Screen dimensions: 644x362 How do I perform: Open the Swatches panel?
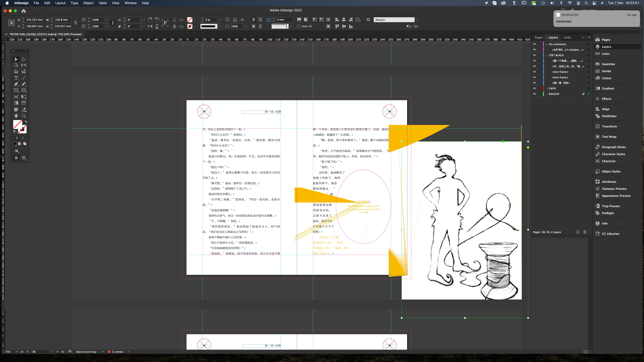(608, 64)
